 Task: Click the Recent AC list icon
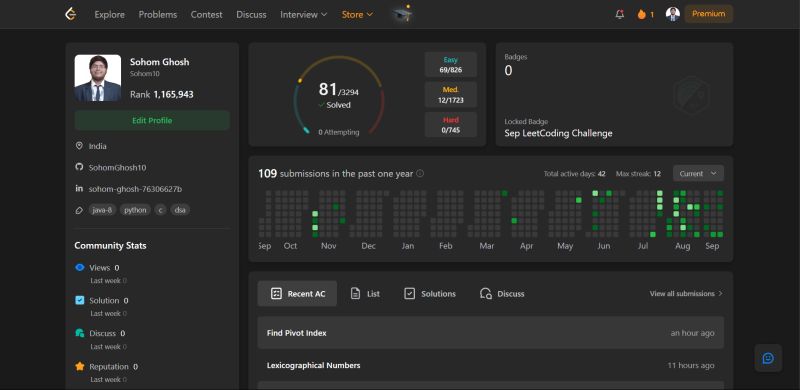(x=276, y=294)
